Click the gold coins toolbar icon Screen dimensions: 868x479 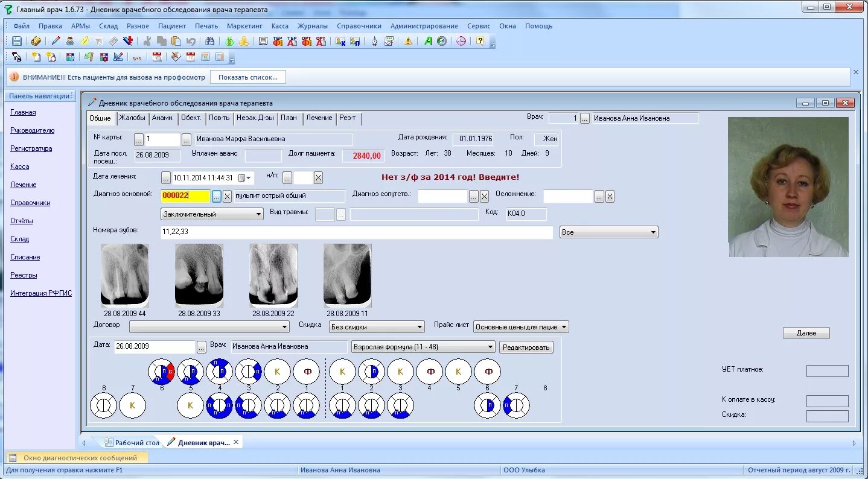(x=244, y=41)
